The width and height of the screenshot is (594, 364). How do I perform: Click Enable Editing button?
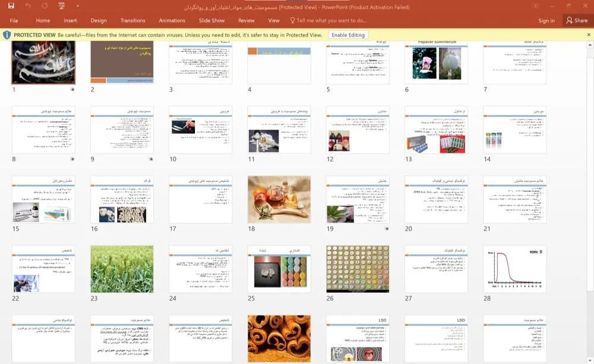tap(348, 35)
